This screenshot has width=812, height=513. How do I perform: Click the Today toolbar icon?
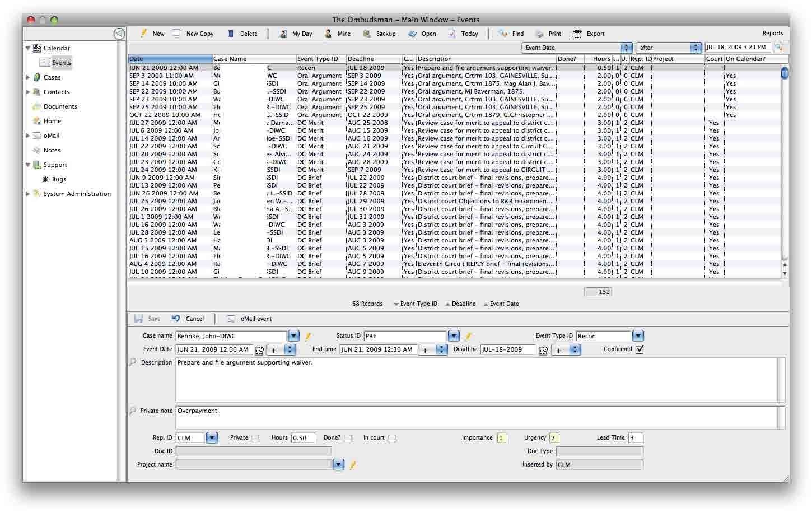coord(452,34)
